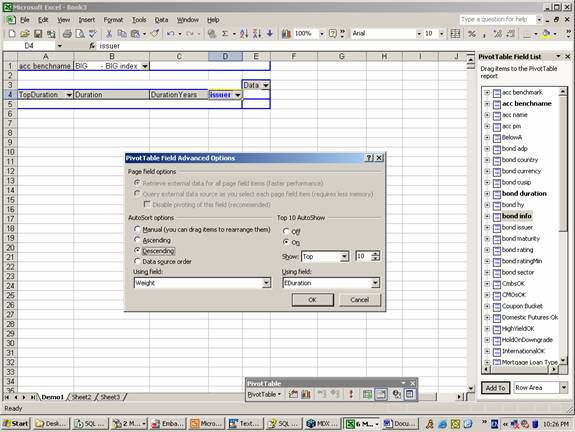Click the Field List vertical scrollbar down arrow

(563, 360)
